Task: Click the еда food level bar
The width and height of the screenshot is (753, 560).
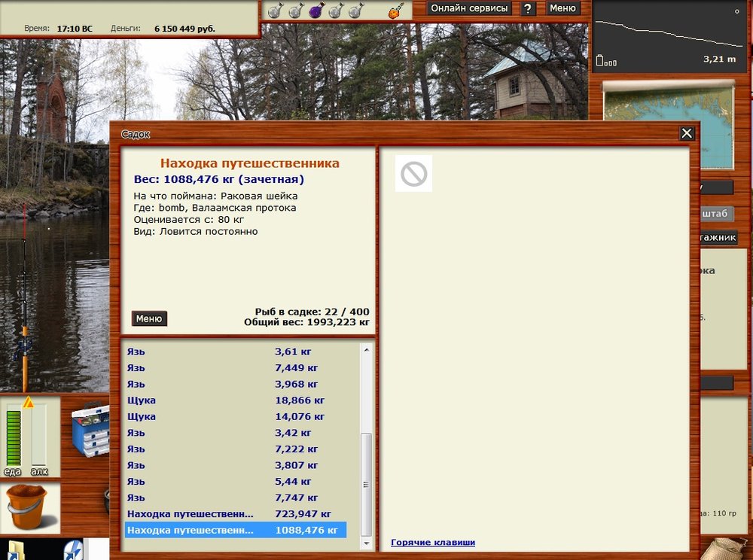Action: pyautogui.click(x=15, y=437)
